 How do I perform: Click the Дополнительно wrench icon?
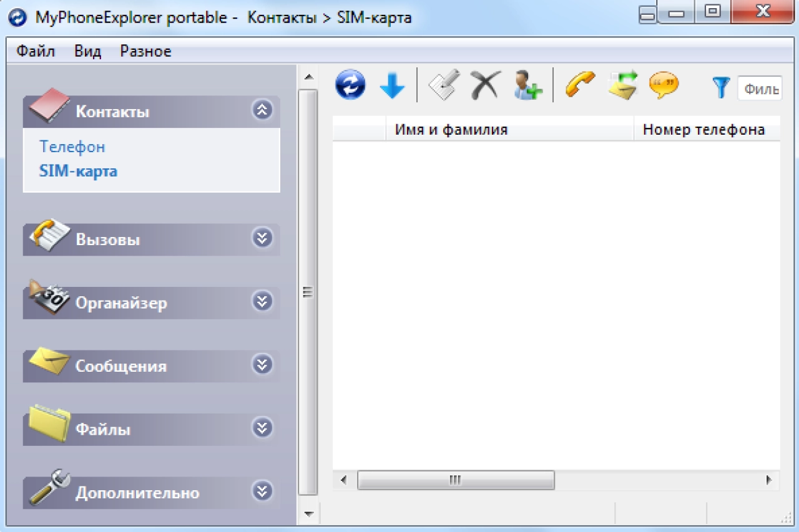pyautogui.click(x=49, y=488)
